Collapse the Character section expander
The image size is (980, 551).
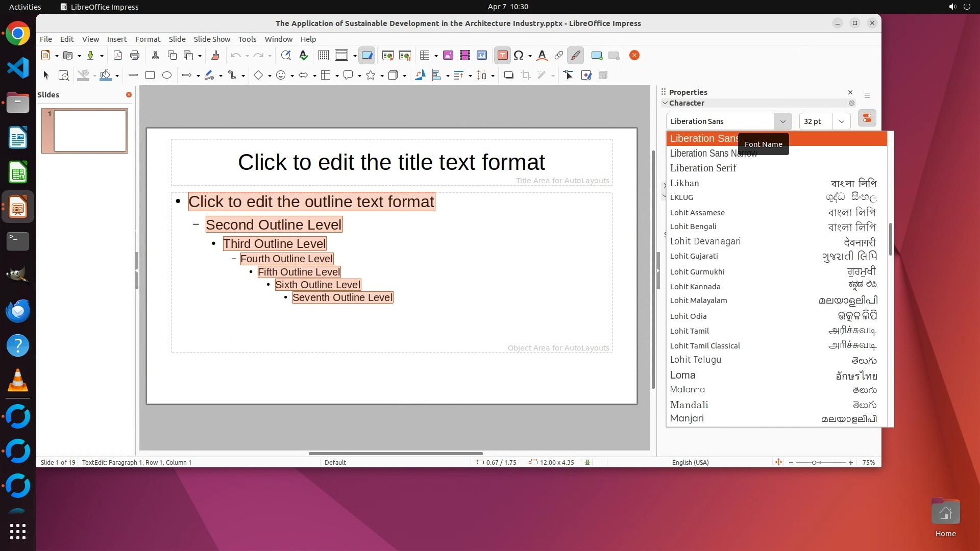pos(665,103)
